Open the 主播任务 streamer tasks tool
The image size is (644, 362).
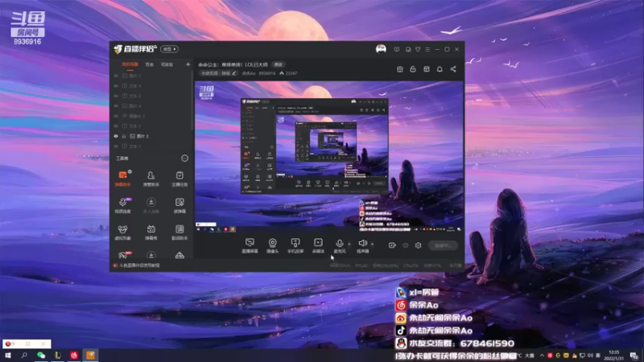click(x=180, y=179)
